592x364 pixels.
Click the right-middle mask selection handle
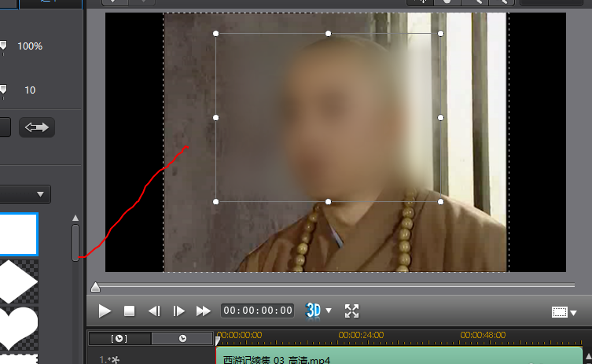tap(440, 118)
